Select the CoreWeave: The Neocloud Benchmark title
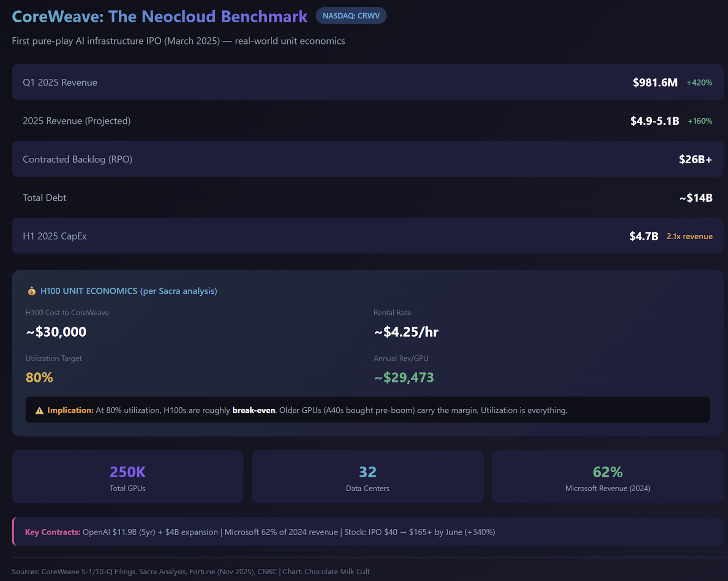This screenshot has height=581, width=728. point(160,16)
